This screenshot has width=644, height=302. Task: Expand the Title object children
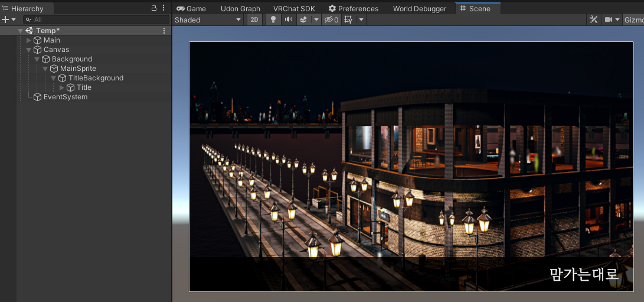(62, 87)
